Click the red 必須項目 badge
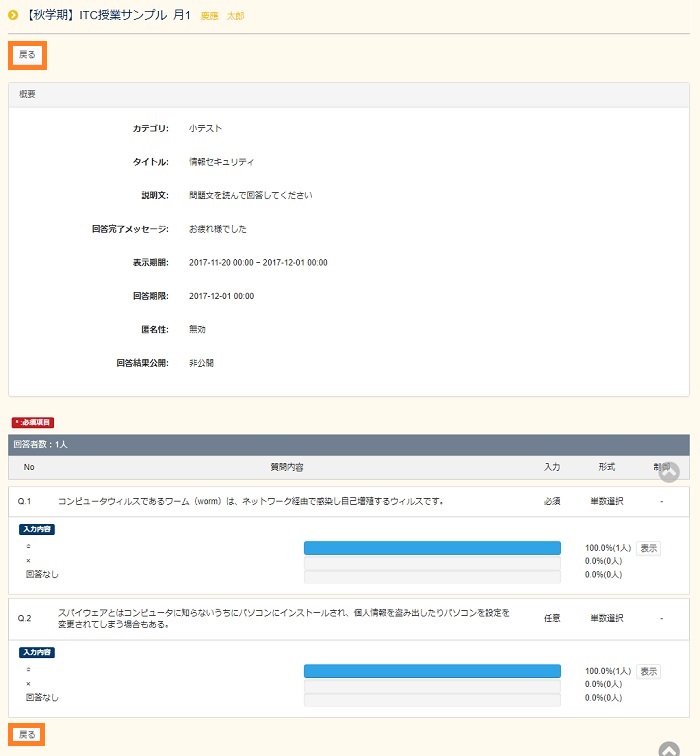700x756 pixels. [32, 422]
